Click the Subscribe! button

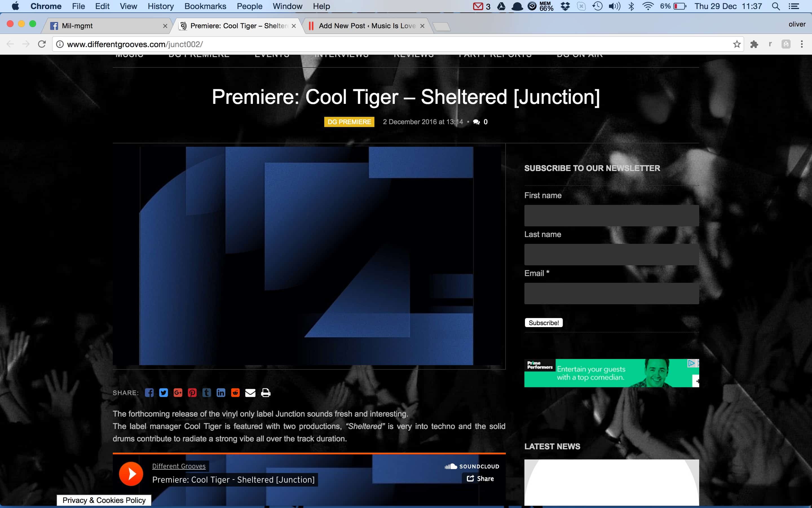point(544,323)
